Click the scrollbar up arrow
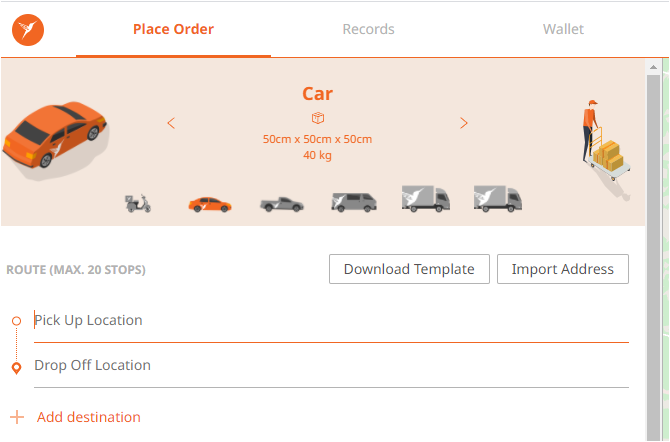670x442 pixels. [653, 67]
